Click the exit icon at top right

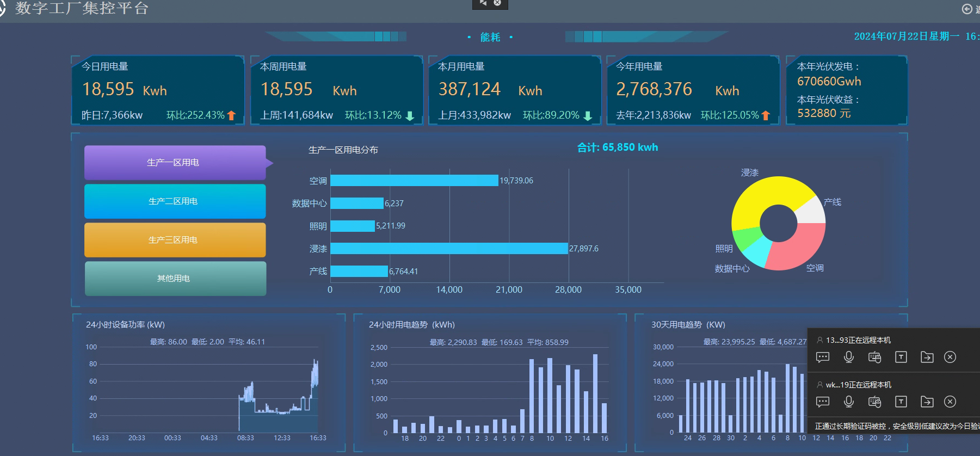click(x=967, y=9)
